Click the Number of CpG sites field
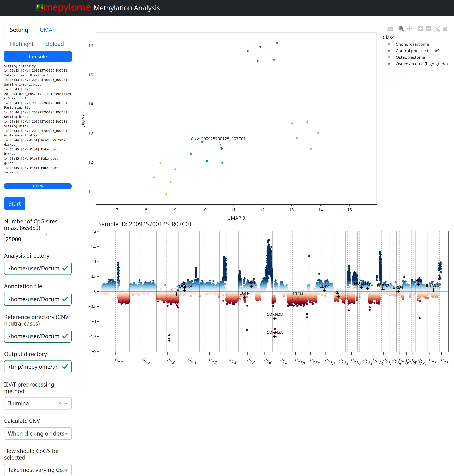Viewport: 454px width, 476px height. coord(25,239)
